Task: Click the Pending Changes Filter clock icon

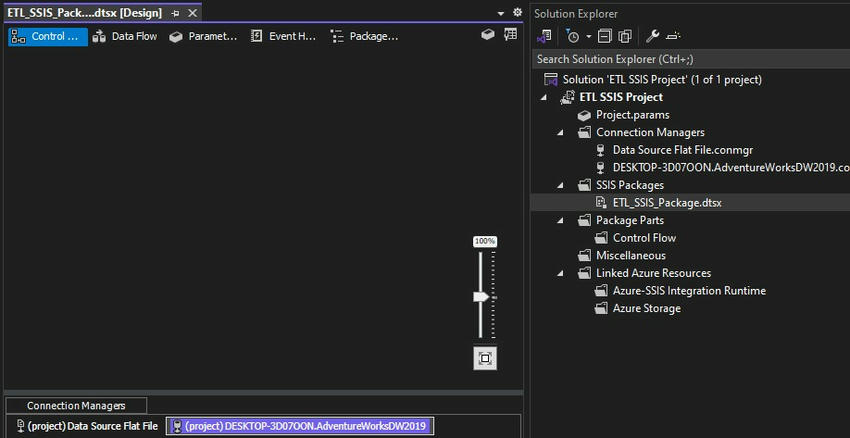Action: [572, 36]
